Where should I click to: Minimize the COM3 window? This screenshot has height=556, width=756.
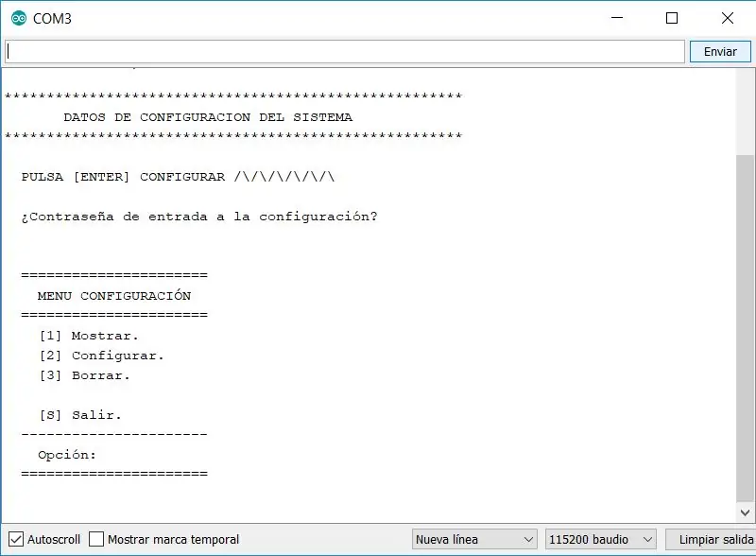(x=617, y=18)
